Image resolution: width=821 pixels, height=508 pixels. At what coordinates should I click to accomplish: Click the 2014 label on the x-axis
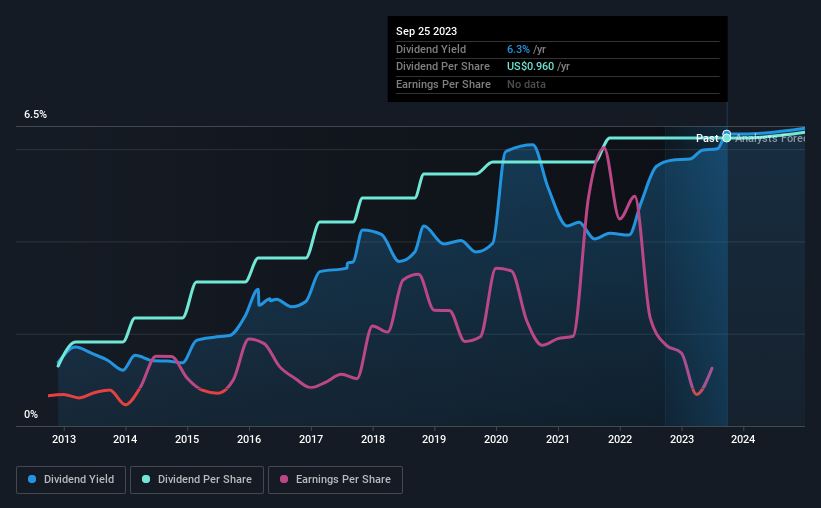(x=125, y=439)
